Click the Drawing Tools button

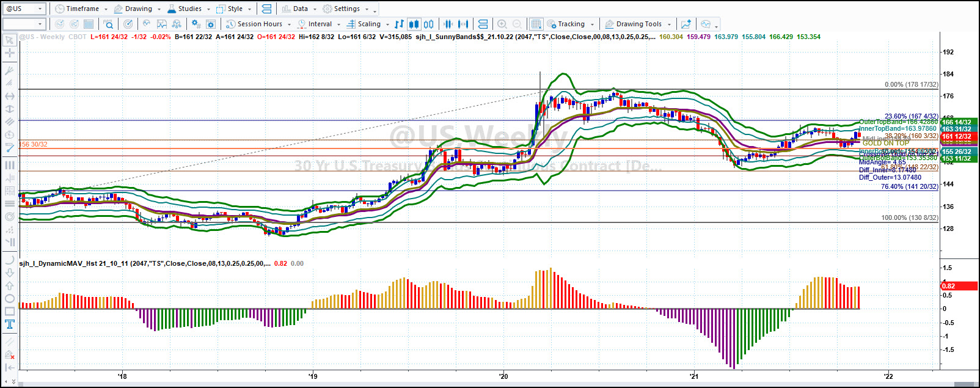(x=634, y=24)
